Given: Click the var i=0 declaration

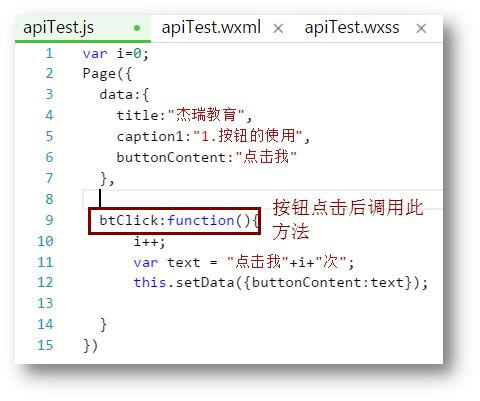Looking at the screenshot, I should (x=116, y=53).
